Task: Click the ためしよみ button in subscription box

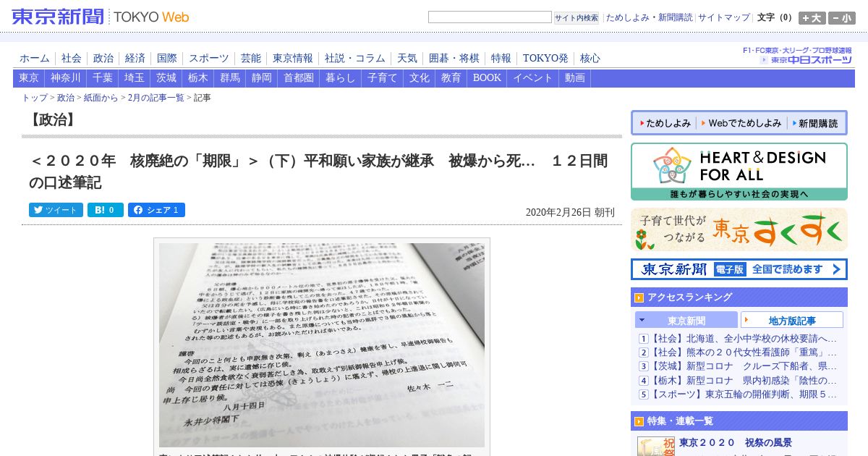Action: point(665,123)
